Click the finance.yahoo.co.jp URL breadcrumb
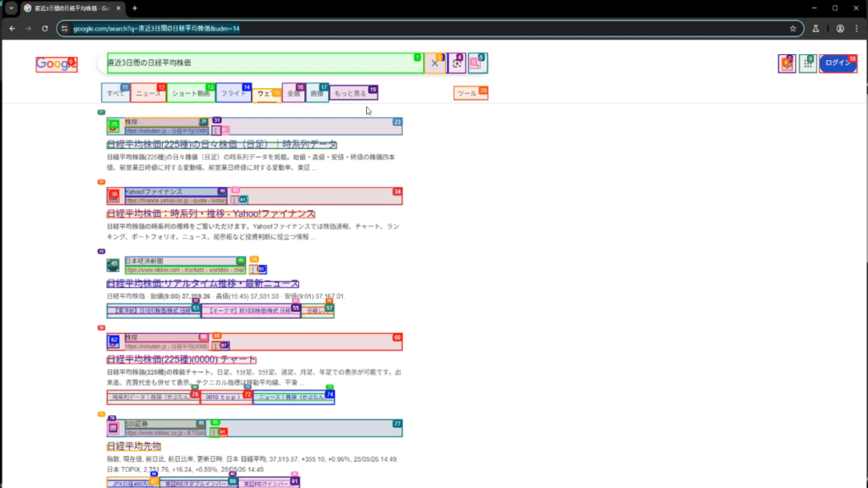This screenshot has width=868, height=488. coord(175,200)
